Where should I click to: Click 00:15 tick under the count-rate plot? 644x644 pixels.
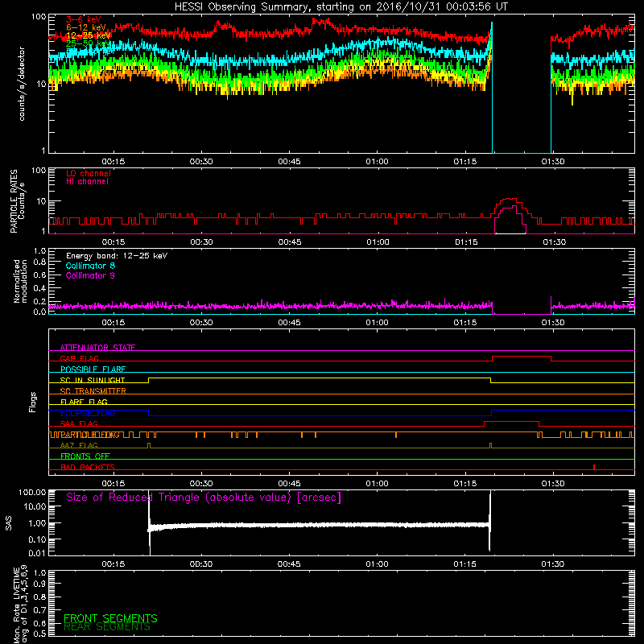pyautogui.click(x=114, y=162)
